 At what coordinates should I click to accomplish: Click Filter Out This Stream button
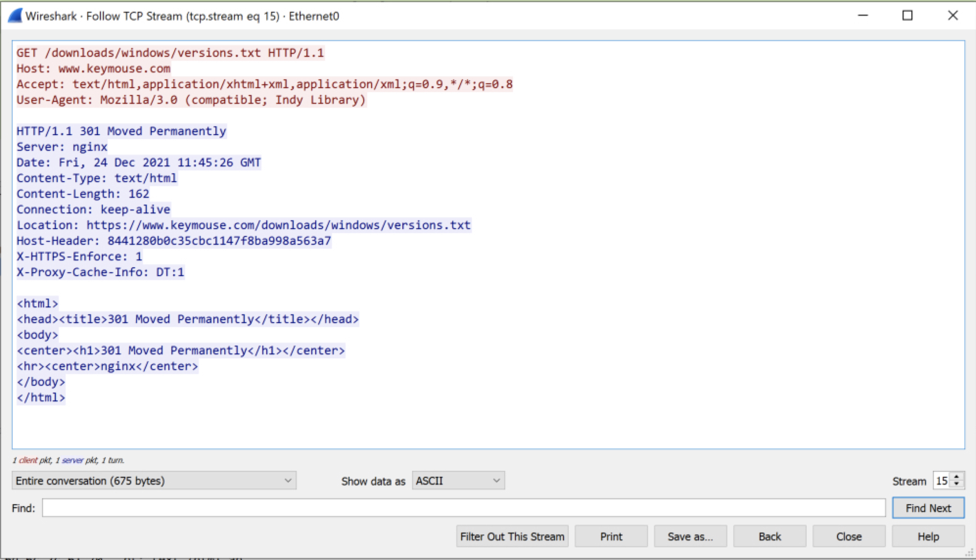(512, 537)
